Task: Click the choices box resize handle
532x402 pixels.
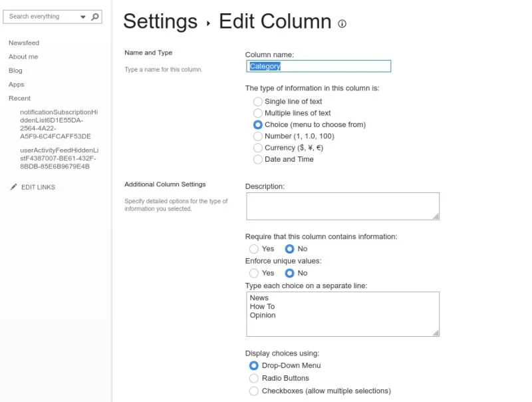Action: (436, 333)
